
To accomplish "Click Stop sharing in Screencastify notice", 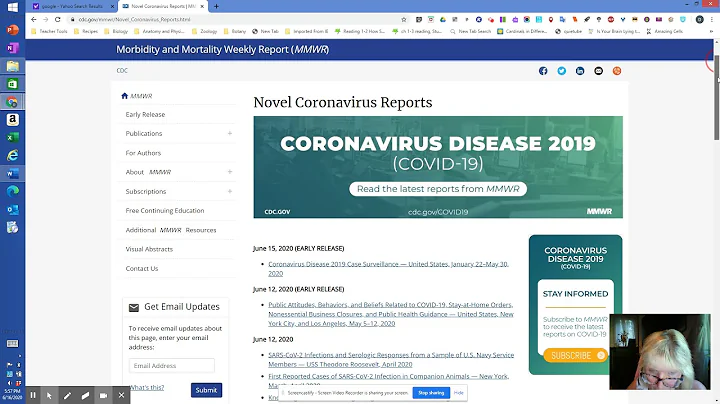I will (x=431, y=393).
